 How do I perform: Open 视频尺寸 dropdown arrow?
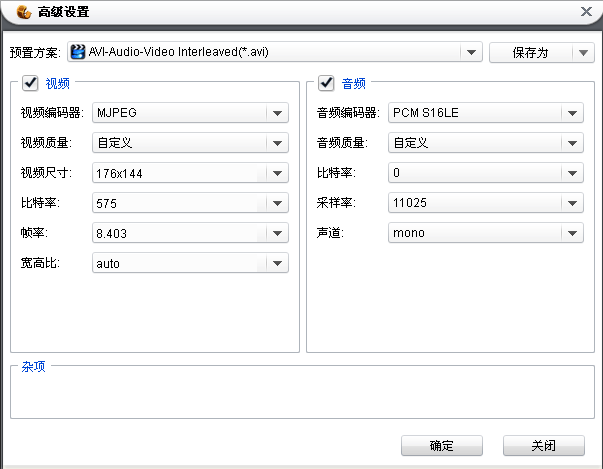tap(277, 173)
